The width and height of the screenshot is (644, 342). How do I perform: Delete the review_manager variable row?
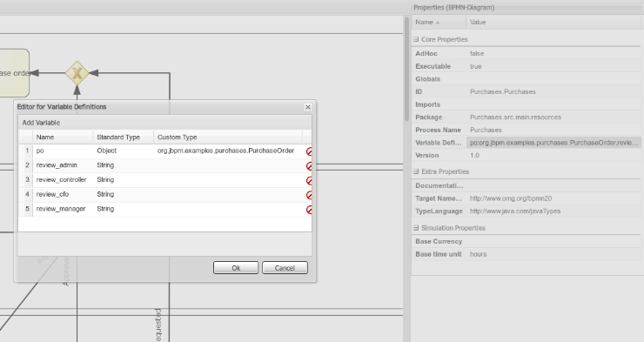point(309,210)
